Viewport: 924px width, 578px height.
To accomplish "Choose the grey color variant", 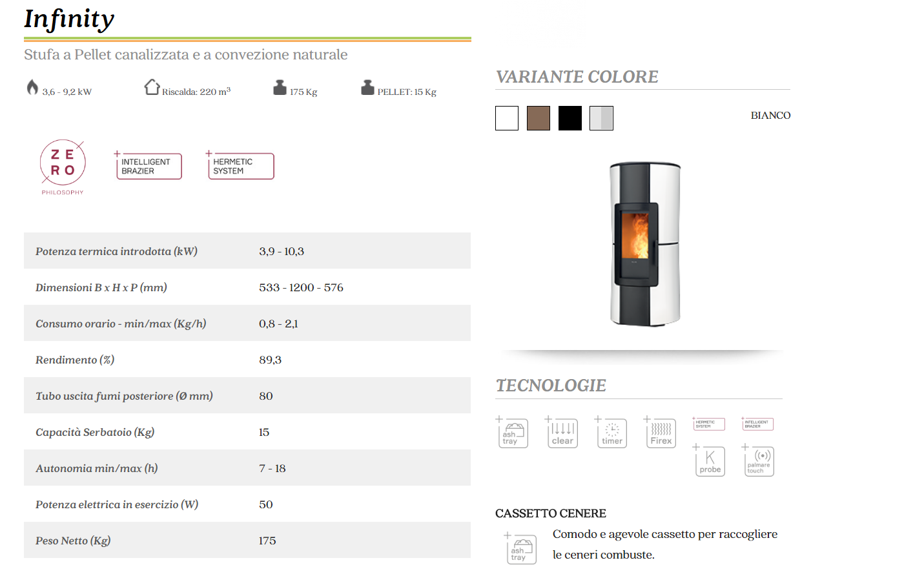I will click(601, 118).
